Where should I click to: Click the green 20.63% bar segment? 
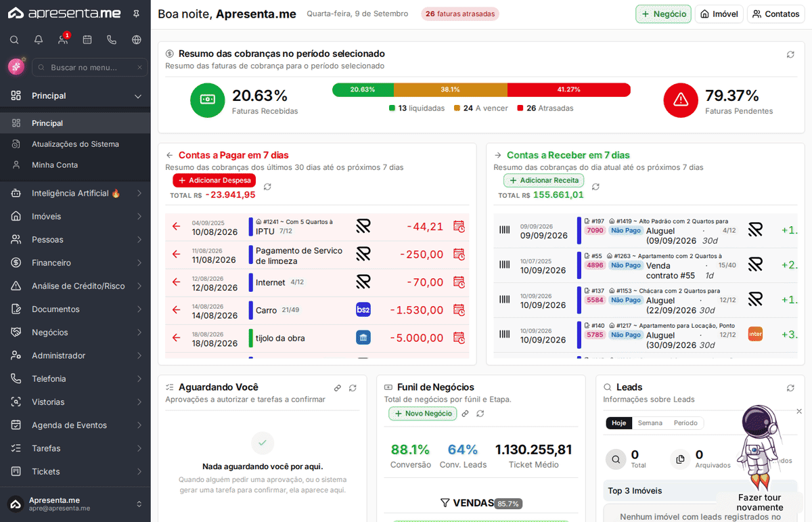[x=363, y=89]
